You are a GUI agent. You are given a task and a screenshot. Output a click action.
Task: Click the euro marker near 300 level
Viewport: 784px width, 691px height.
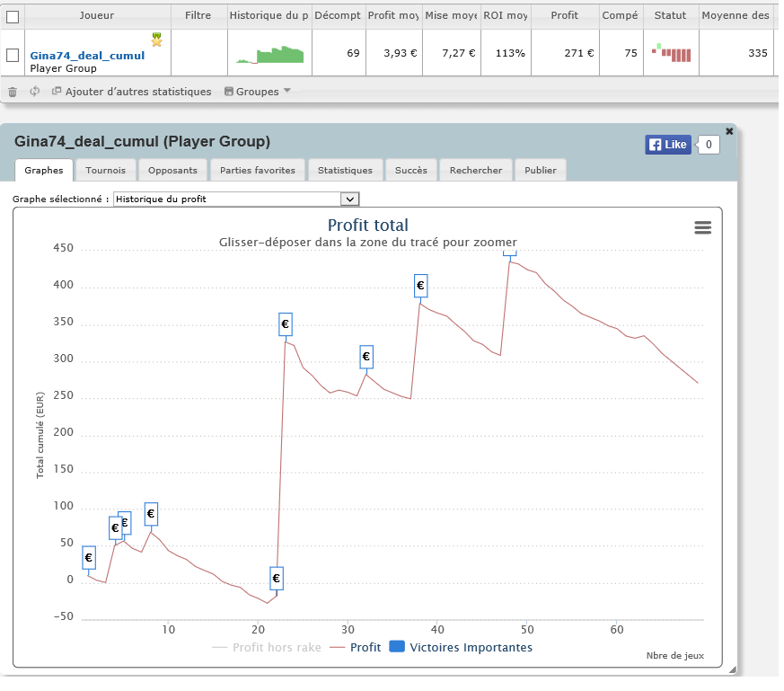[366, 357]
